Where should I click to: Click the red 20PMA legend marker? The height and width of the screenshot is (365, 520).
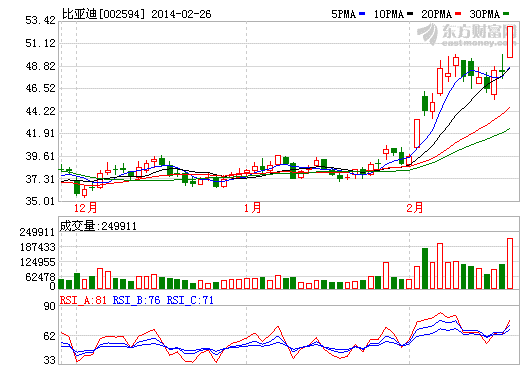pyautogui.click(x=458, y=14)
